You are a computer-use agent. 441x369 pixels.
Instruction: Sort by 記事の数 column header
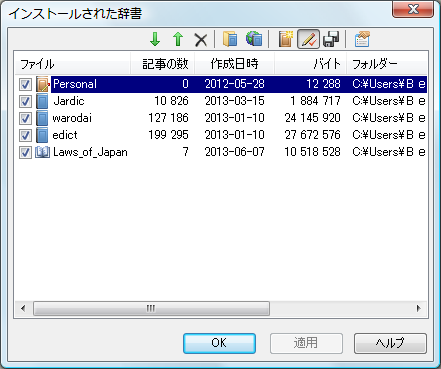pyautogui.click(x=162, y=63)
